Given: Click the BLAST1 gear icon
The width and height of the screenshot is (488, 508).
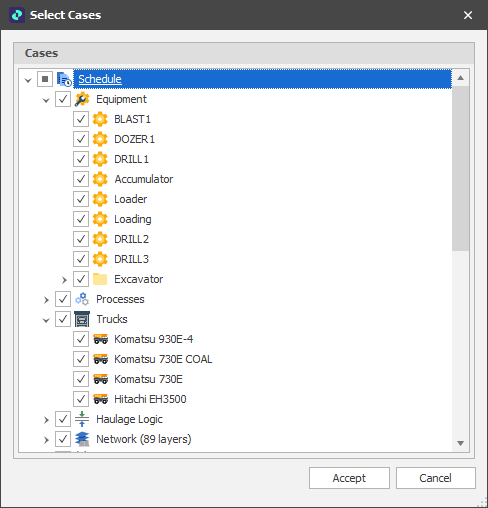Looking at the screenshot, I should click(x=100, y=119).
